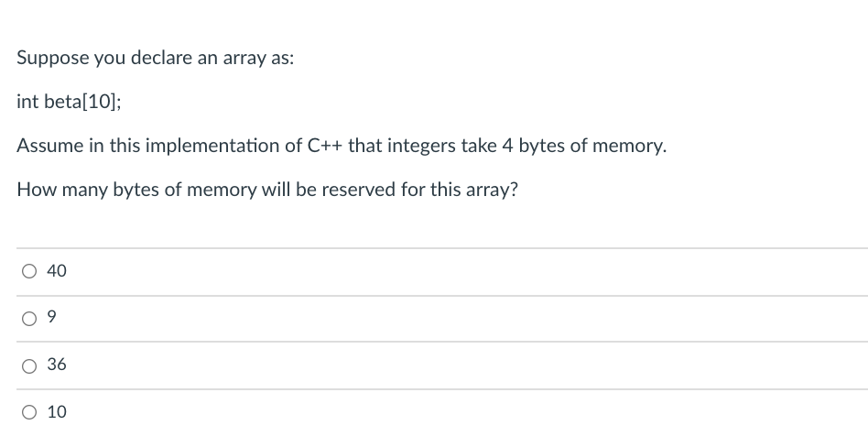Click the number 4 before "bytes of memory"
This screenshot has width=868, height=447.
(x=507, y=146)
